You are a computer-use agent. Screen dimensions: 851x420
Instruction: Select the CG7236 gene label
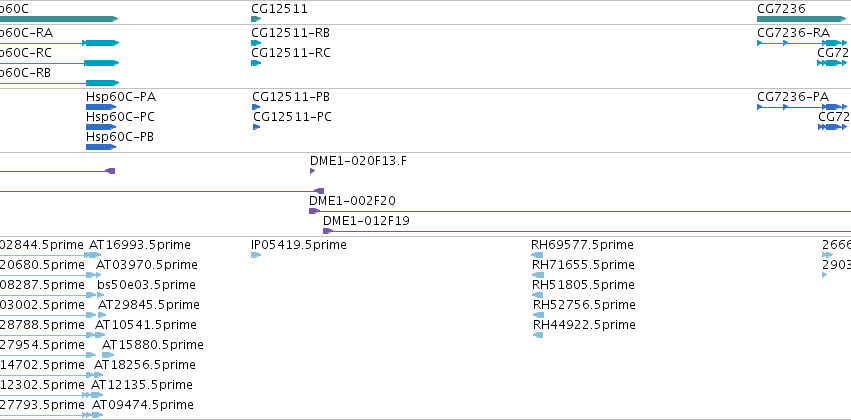click(782, 9)
